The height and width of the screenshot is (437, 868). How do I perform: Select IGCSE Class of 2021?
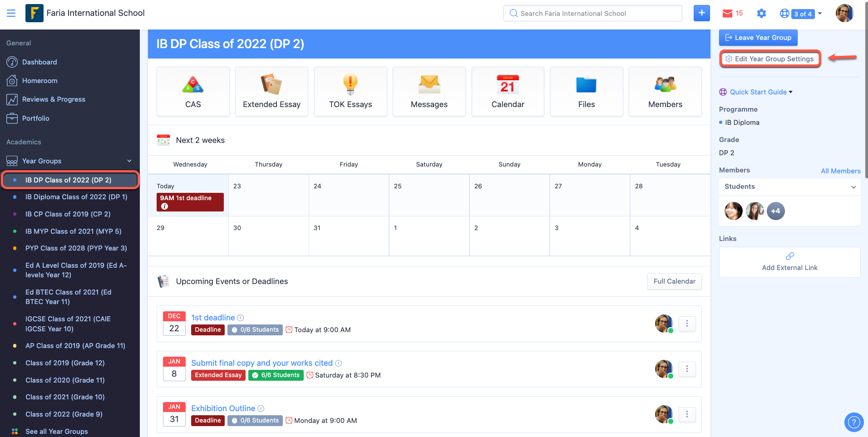point(68,324)
